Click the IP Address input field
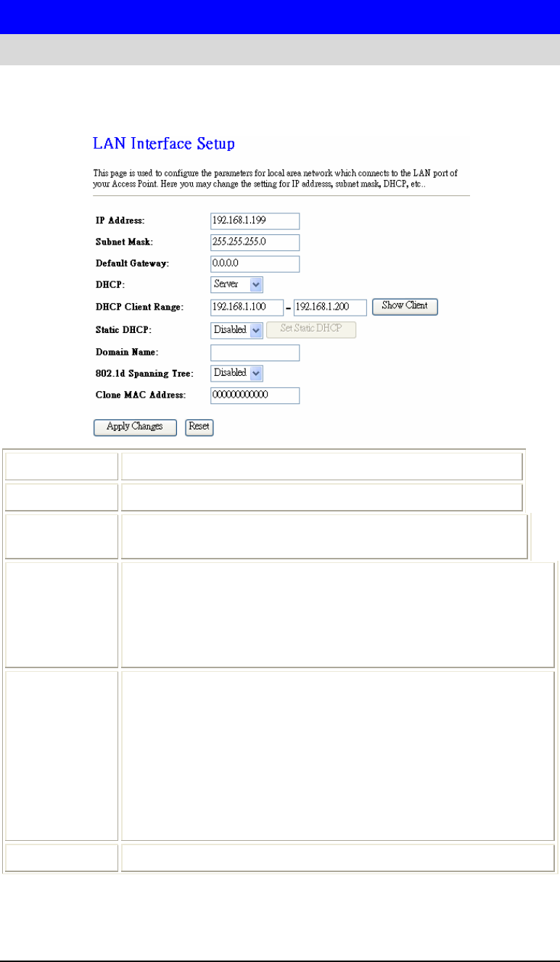The width and height of the screenshot is (560, 962). click(255, 221)
